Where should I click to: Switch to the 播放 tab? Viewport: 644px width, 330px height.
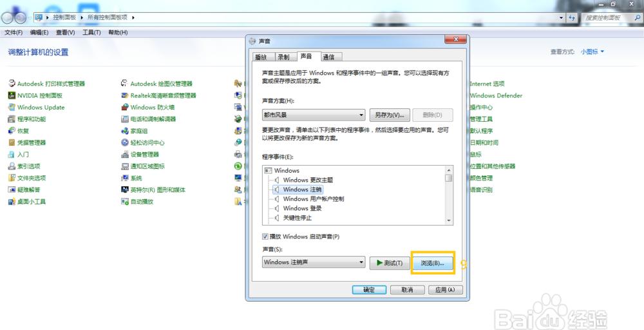point(263,57)
